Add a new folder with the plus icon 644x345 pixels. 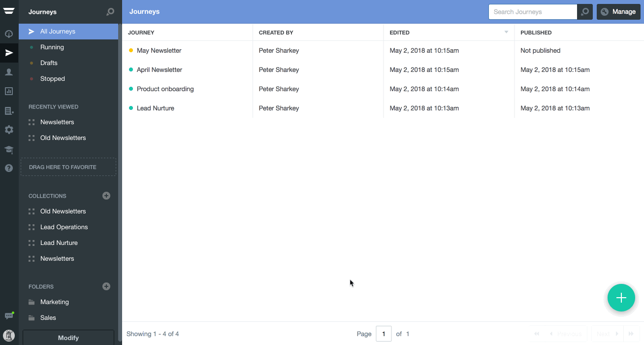click(x=106, y=286)
